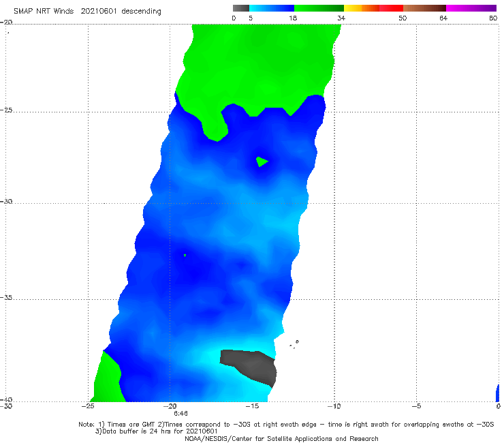Click the magenta-purple colorbar segment above 64
Screen dimensions: 504x443
pyautogui.click(x=471, y=8)
